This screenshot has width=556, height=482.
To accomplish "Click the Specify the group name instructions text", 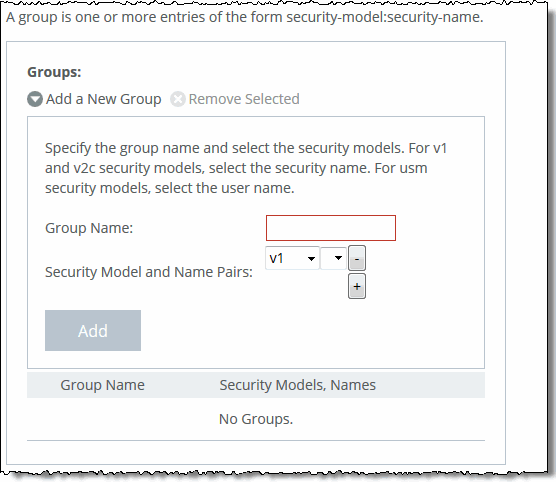I will pos(246,168).
